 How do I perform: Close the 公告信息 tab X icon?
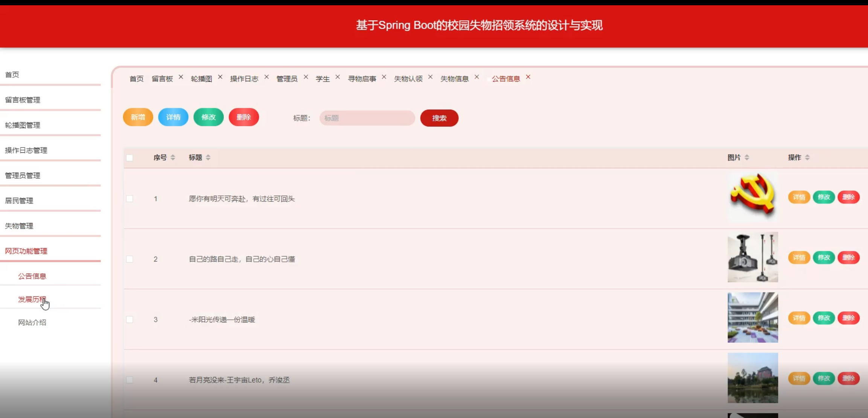coord(528,77)
